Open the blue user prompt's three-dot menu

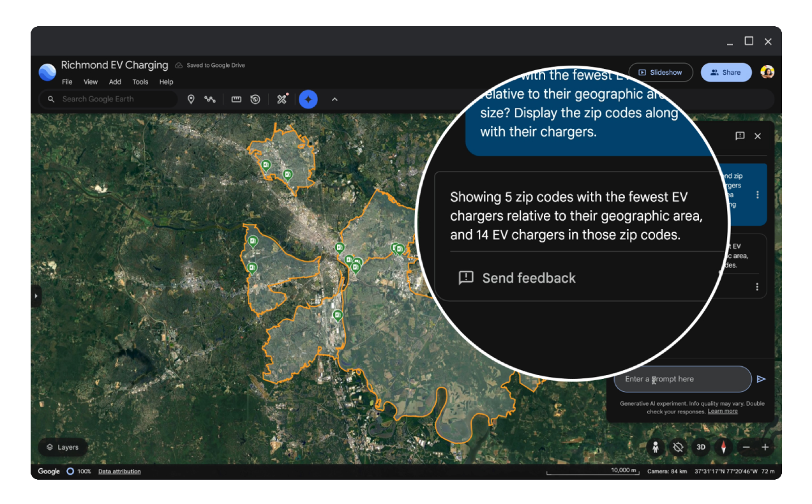(x=757, y=195)
